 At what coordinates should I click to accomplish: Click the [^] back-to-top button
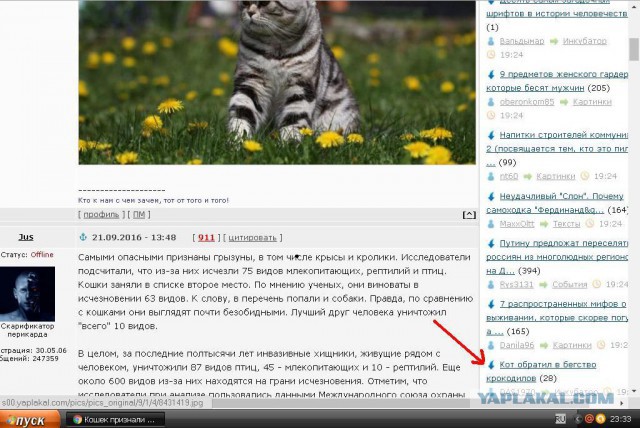(469, 215)
